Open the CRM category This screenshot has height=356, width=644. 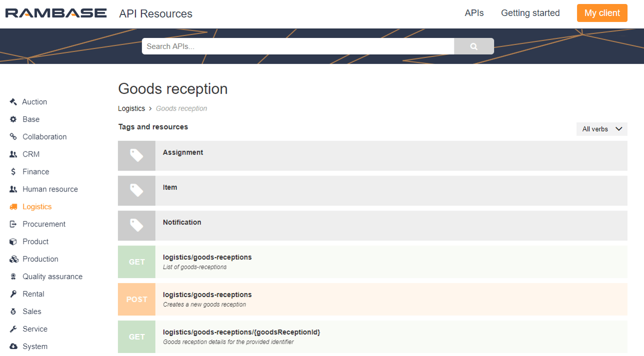31,154
